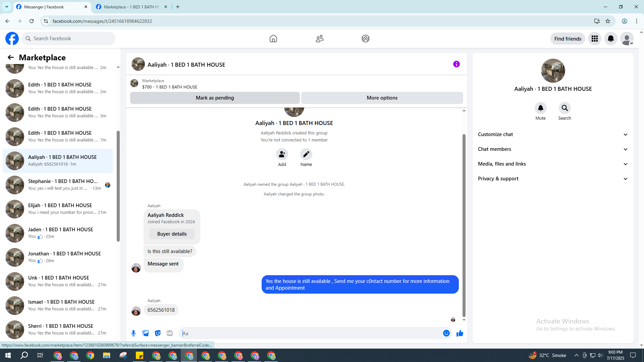
Task: Expand Media, files and links section
Action: coord(553,164)
